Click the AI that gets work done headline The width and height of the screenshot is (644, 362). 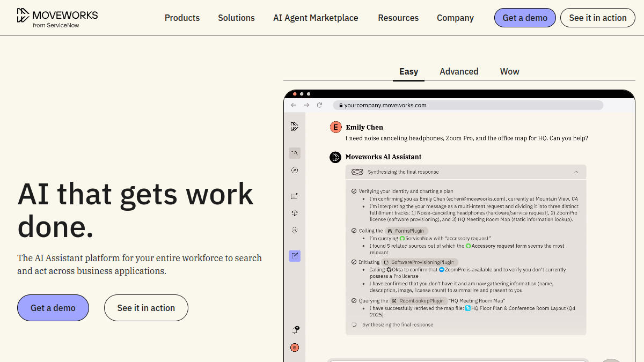coord(135,210)
